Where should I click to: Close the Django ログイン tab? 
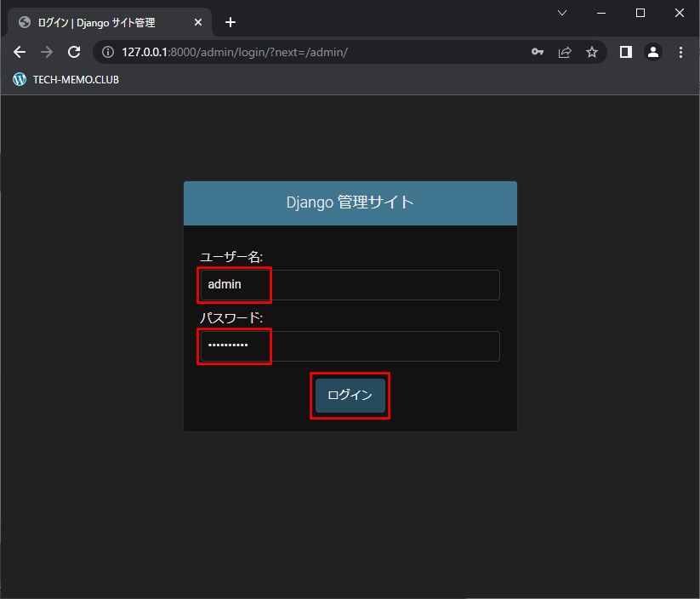[198, 22]
